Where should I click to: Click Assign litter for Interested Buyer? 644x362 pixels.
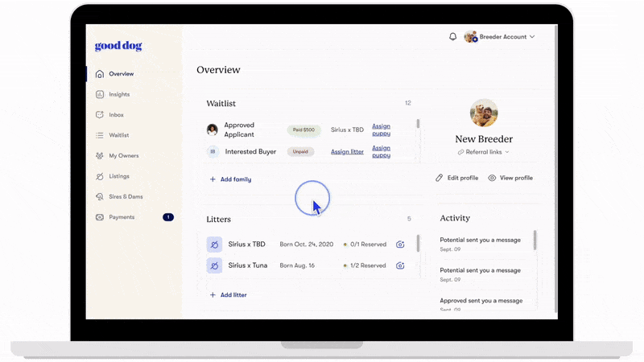point(347,151)
